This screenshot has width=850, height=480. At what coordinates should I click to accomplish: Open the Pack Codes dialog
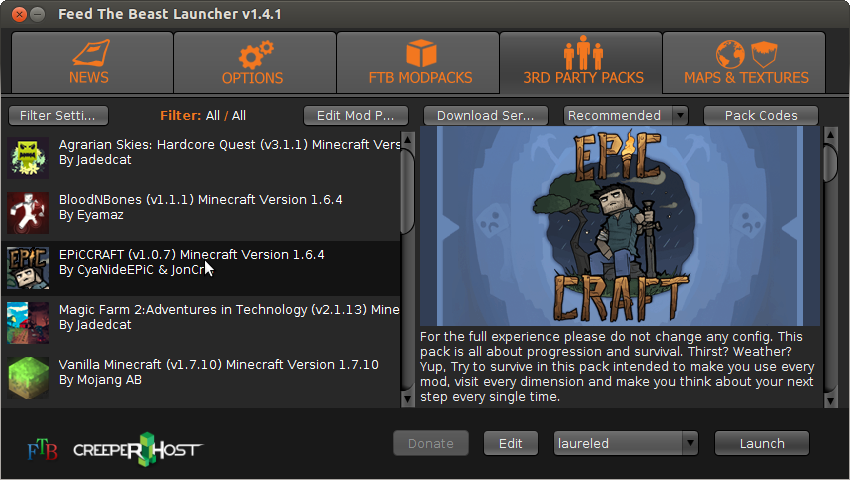pos(761,116)
